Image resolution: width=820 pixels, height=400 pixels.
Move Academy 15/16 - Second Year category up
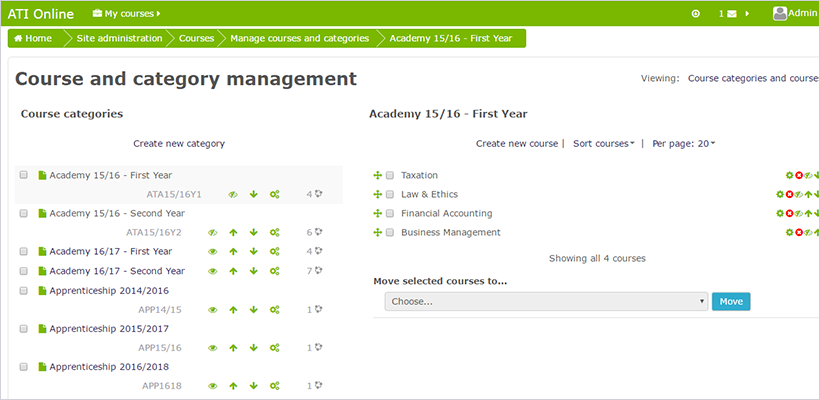tap(232, 232)
